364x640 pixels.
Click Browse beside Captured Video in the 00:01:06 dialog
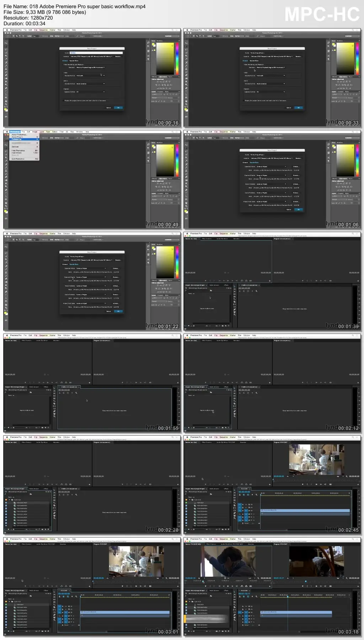click(296, 167)
